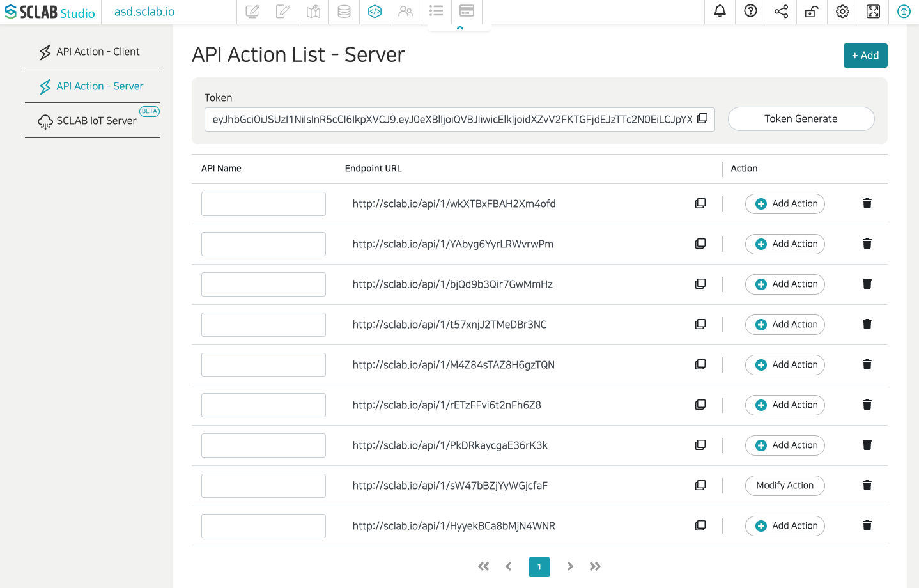Open the users toolbar icon
This screenshot has width=919, height=588.
[405, 11]
